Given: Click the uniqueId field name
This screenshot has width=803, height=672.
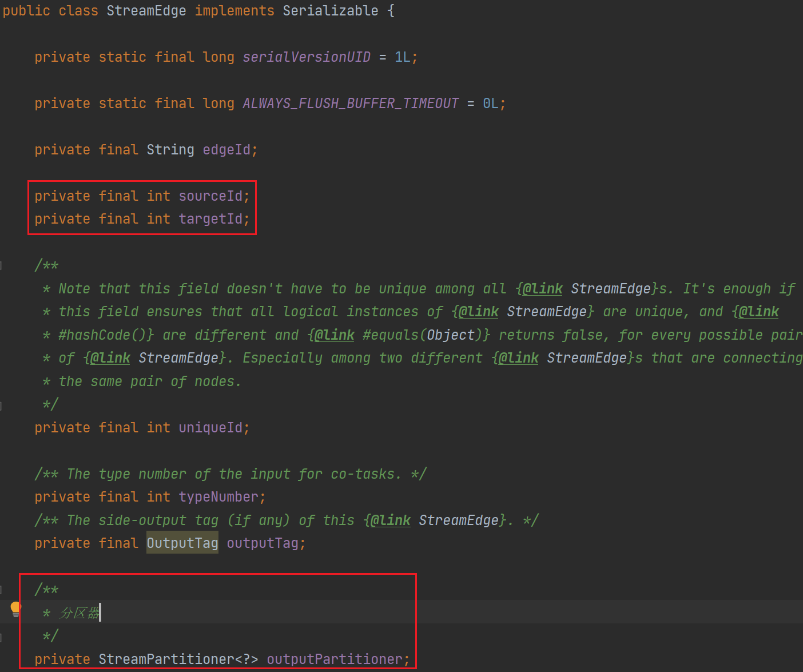Looking at the screenshot, I should (210, 428).
